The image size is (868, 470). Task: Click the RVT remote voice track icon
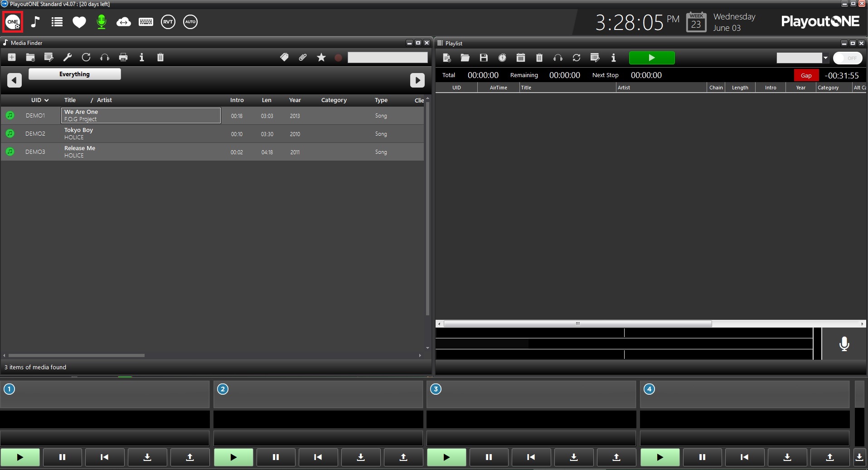click(x=168, y=22)
